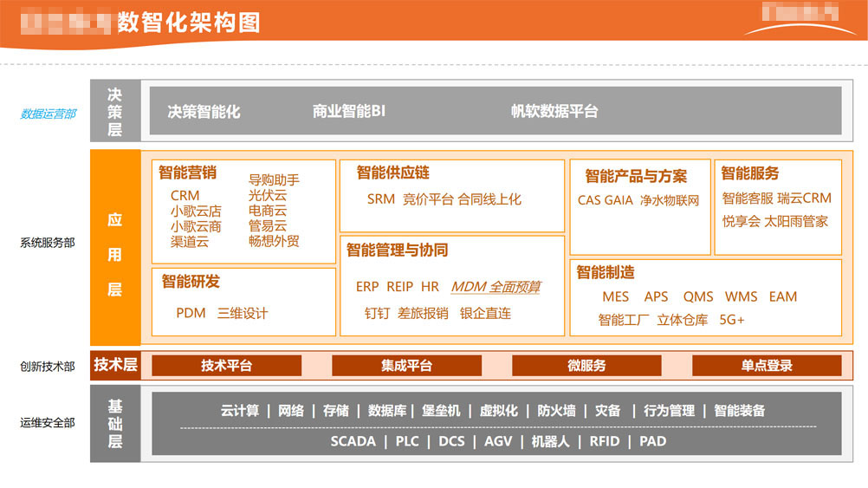The width and height of the screenshot is (868, 488).
Task: Click the 智能营销 section heading
Action: (x=187, y=172)
